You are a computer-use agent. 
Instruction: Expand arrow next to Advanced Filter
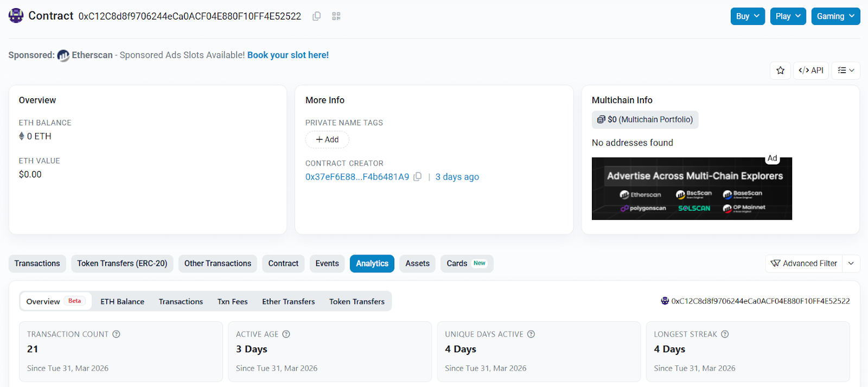[851, 264]
